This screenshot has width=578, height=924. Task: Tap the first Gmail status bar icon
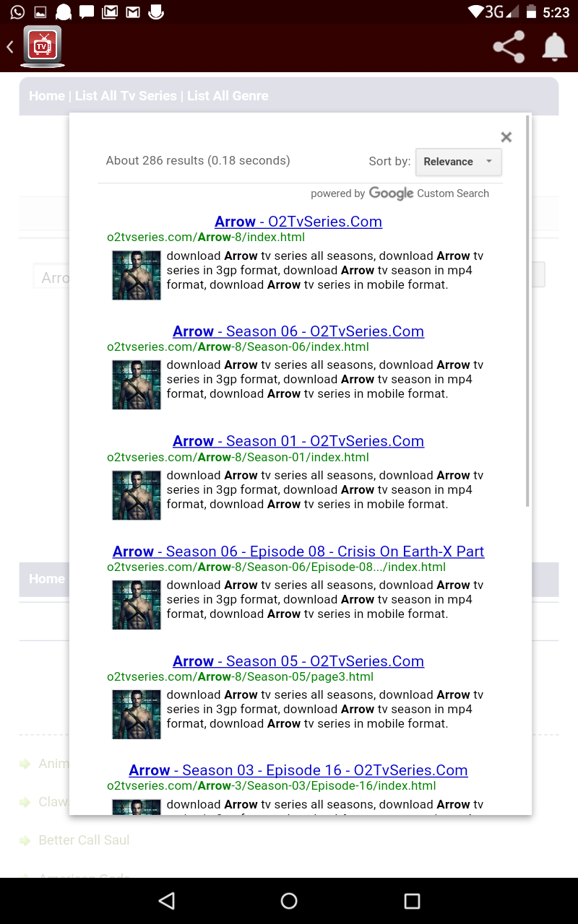point(110,12)
